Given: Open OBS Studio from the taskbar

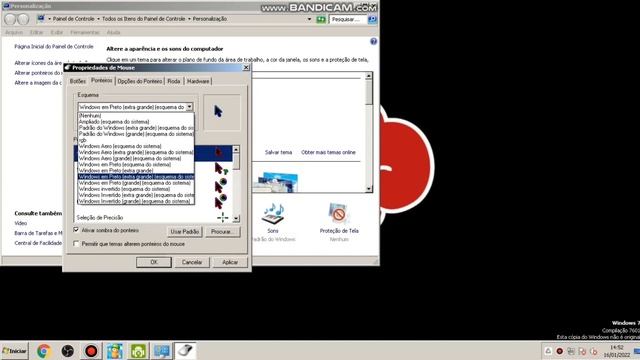Looking at the screenshot, I should pyautogui.click(x=67, y=351).
